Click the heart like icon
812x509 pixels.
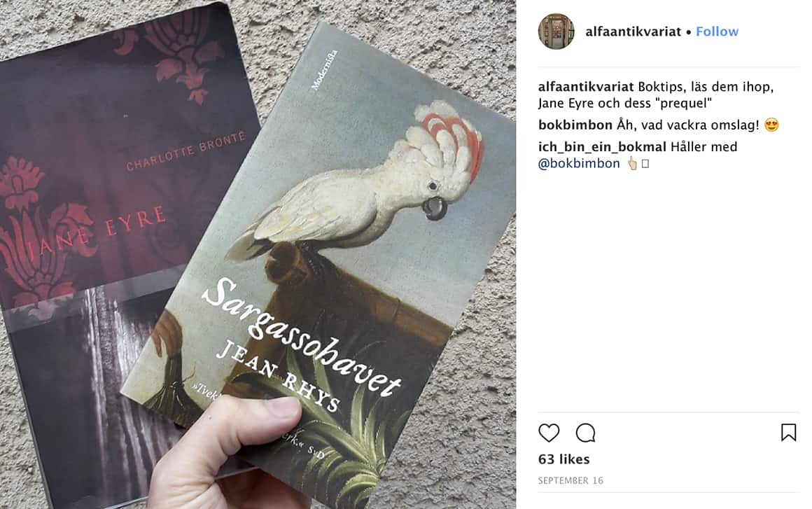click(x=549, y=433)
